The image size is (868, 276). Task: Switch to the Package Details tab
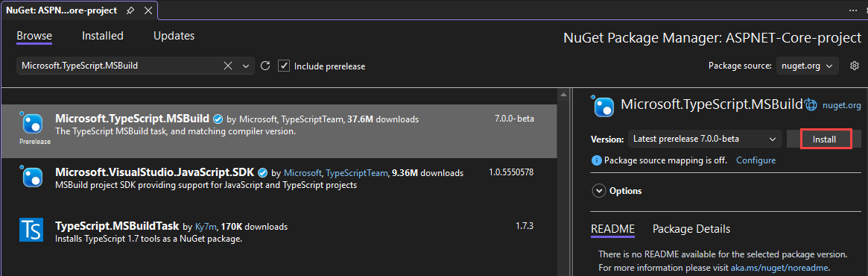691,229
